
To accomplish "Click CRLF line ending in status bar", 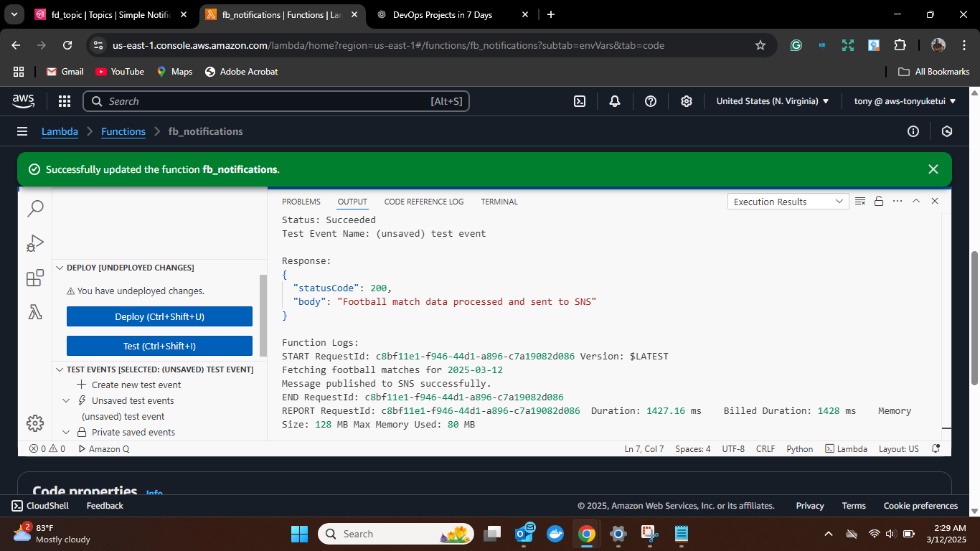I will pos(765,448).
